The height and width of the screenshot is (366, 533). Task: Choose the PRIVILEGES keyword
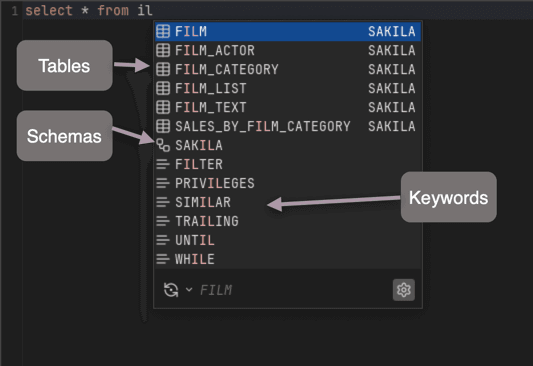tap(288, 184)
